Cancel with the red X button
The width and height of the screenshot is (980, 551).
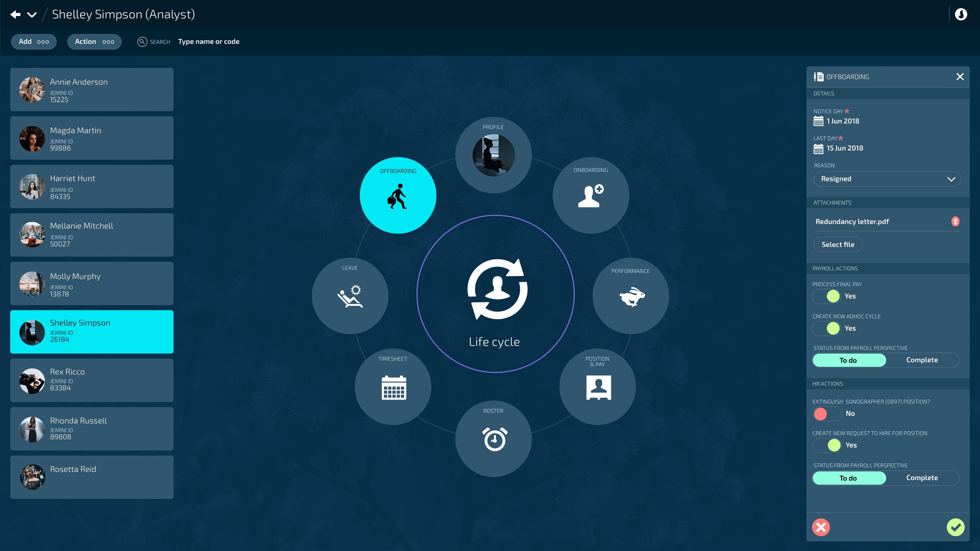pyautogui.click(x=821, y=527)
